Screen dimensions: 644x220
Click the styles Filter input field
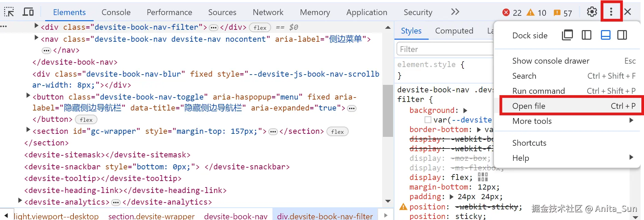(445, 49)
